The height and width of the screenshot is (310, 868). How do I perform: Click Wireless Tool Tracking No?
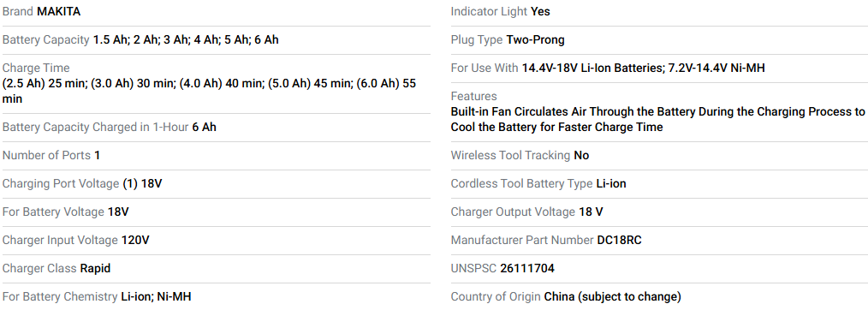(x=520, y=156)
